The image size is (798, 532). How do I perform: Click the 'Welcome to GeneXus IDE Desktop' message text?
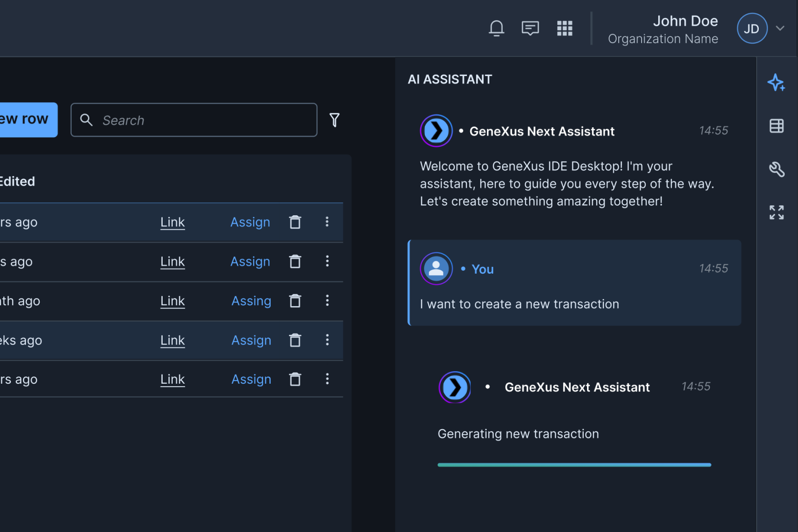(x=567, y=184)
